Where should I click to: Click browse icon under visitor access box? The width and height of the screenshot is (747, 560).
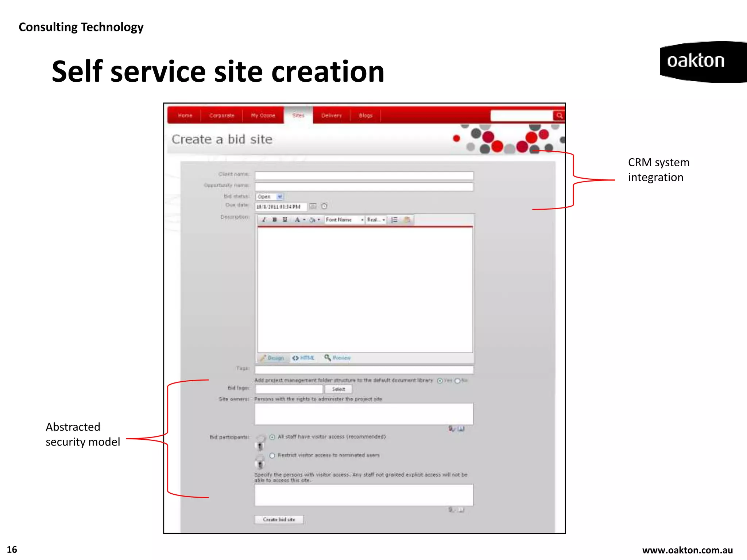pos(461,510)
